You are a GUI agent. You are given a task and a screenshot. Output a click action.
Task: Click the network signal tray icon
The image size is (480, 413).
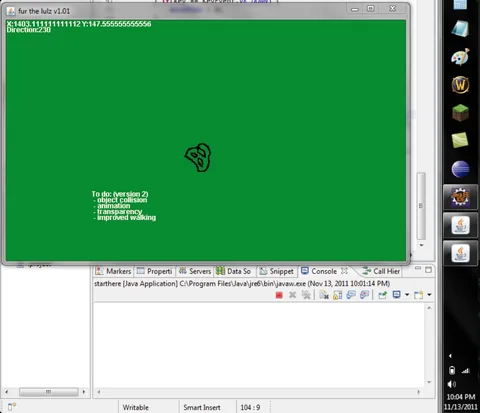[x=466, y=371]
